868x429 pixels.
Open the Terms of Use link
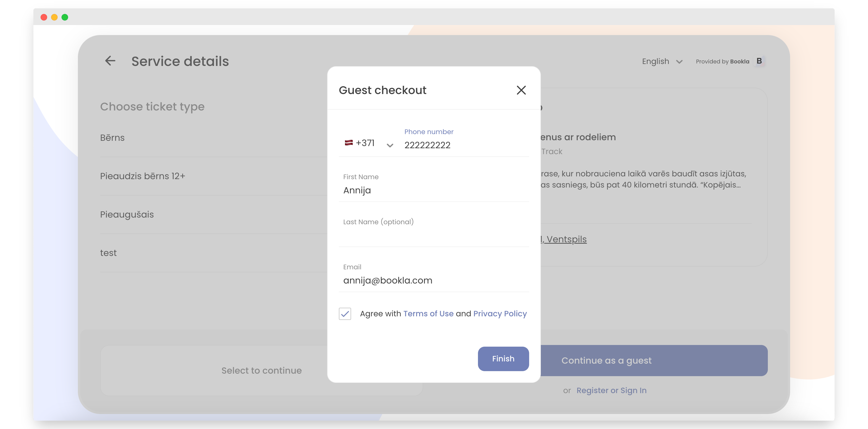(x=428, y=314)
